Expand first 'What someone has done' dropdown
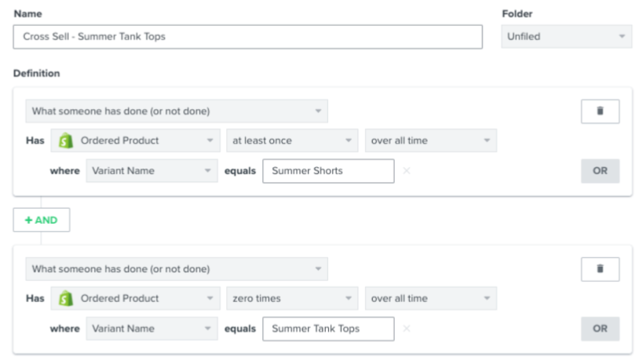 coord(177,111)
